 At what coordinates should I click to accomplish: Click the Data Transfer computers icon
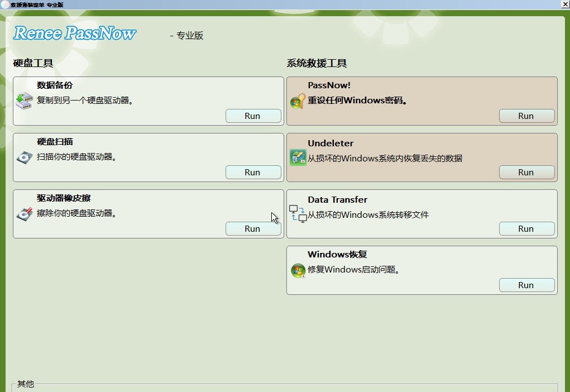pos(298,214)
